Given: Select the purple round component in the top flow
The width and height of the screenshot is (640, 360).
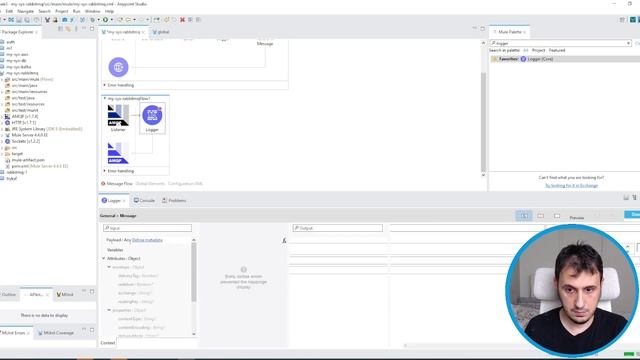Looking at the screenshot, I should coord(118,67).
